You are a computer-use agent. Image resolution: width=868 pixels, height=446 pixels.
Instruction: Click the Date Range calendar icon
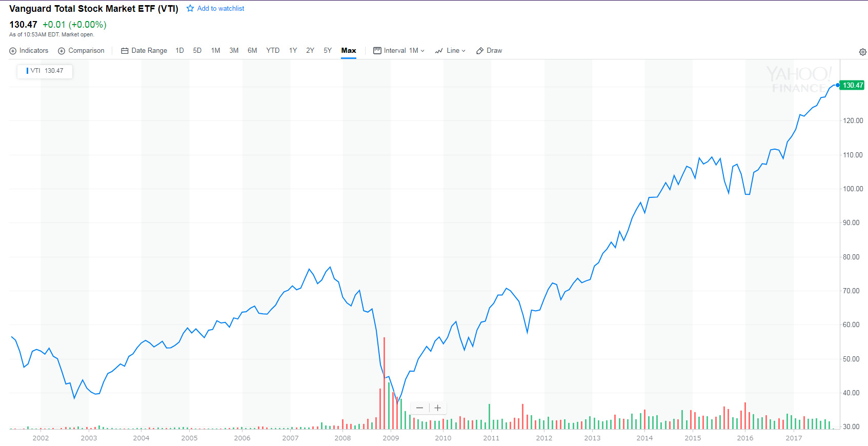[x=125, y=51]
